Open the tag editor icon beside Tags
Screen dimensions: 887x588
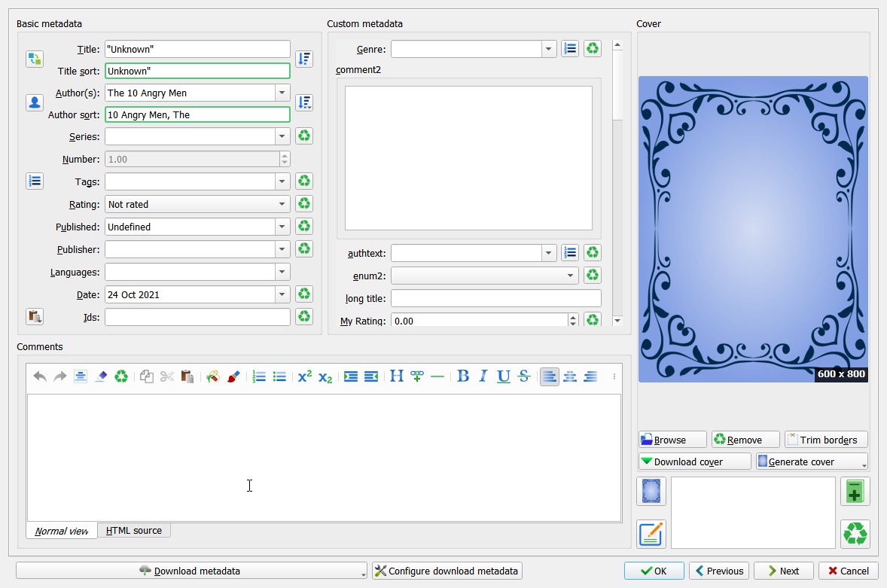34,181
